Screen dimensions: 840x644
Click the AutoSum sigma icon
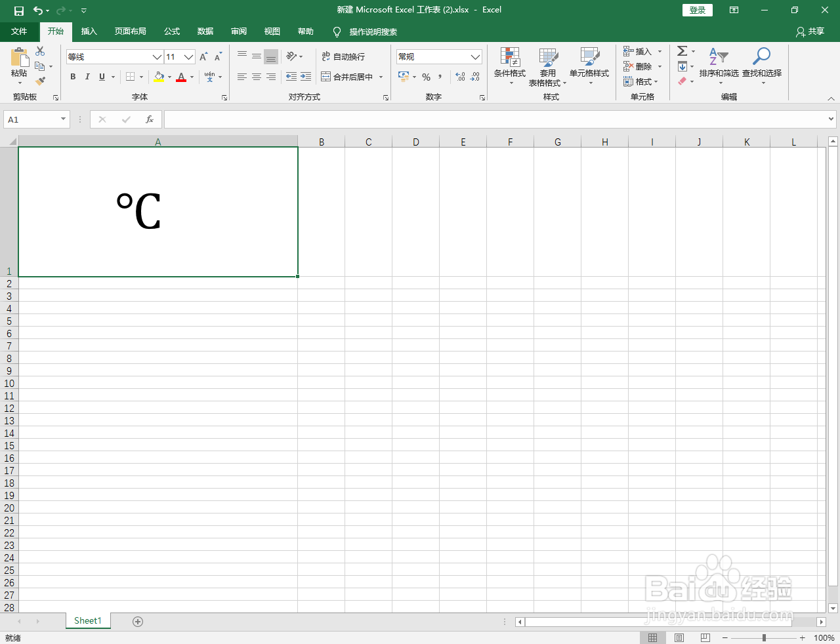(x=682, y=51)
